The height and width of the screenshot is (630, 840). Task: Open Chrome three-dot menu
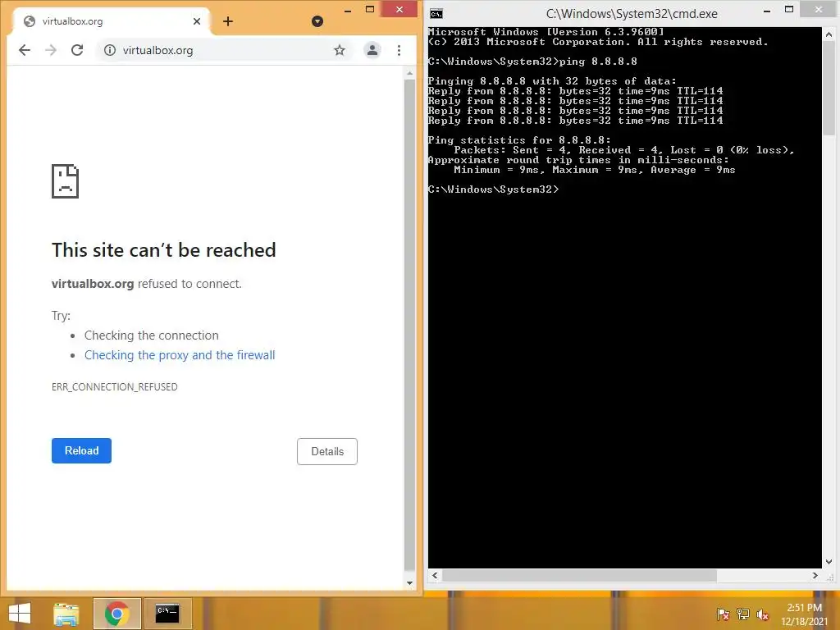click(399, 50)
